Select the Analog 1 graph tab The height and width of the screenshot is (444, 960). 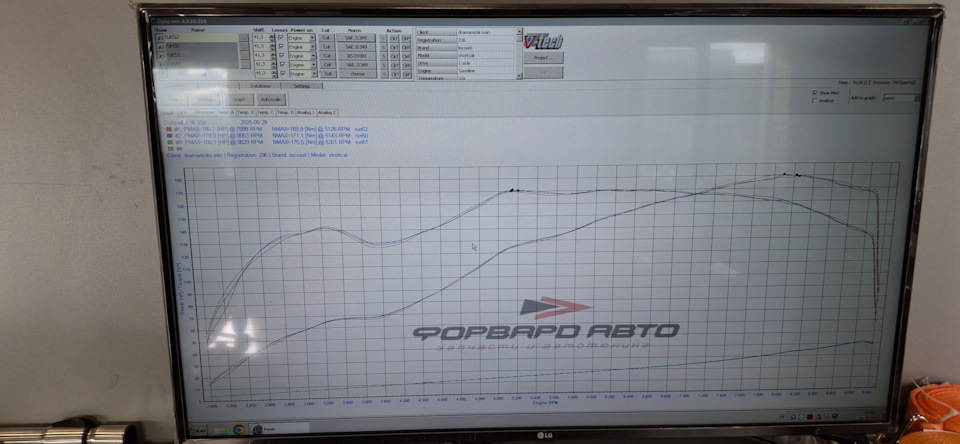[x=306, y=113]
